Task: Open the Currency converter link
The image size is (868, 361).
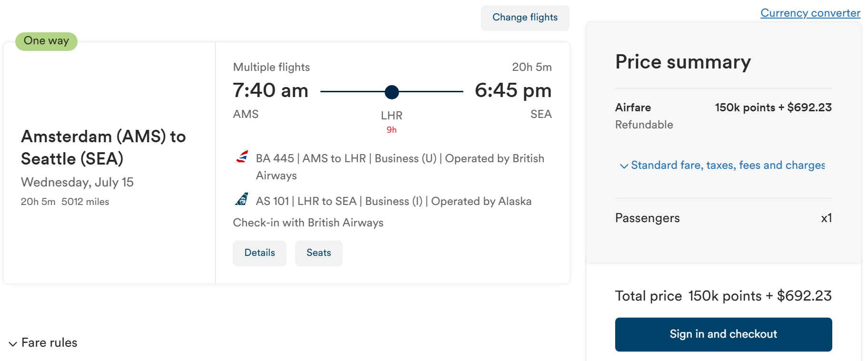Action: 810,13
